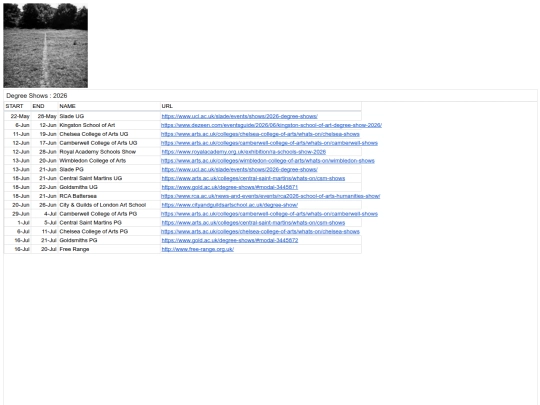Viewport: 540px width, 405px height.
Task: Open the rca.ac.uk school-of-arts-humanities-show link
Action: [x=270, y=196]
